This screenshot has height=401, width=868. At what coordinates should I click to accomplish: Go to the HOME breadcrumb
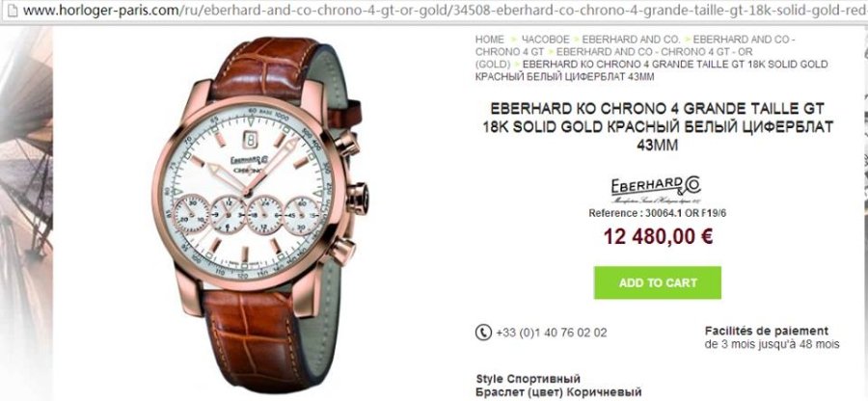click(x=489, y=40)
